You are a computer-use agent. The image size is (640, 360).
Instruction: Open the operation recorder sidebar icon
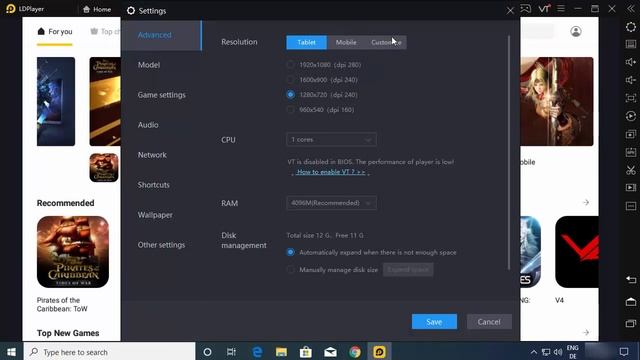[x=631, y=116]
